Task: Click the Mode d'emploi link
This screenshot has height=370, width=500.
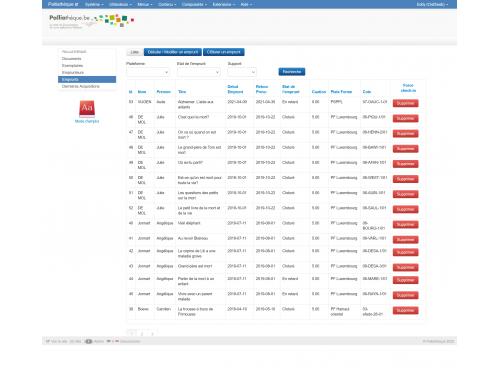Action: pos(87,121)
